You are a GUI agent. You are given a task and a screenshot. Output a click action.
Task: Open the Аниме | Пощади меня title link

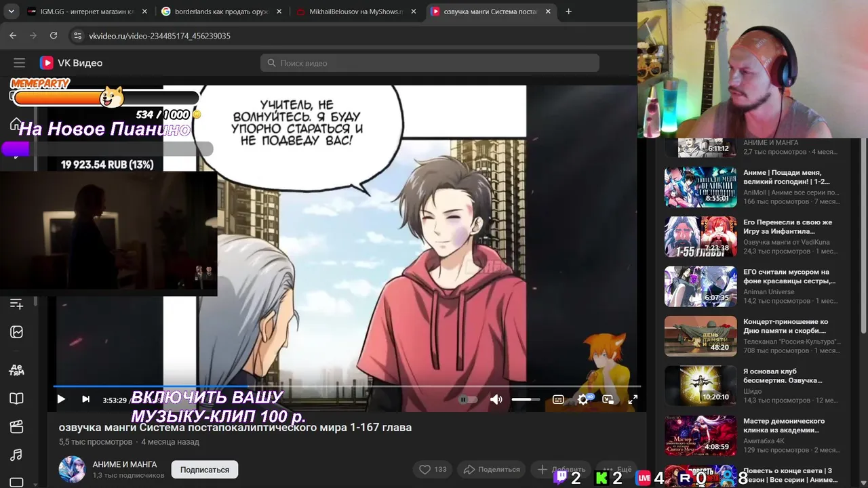787,178
